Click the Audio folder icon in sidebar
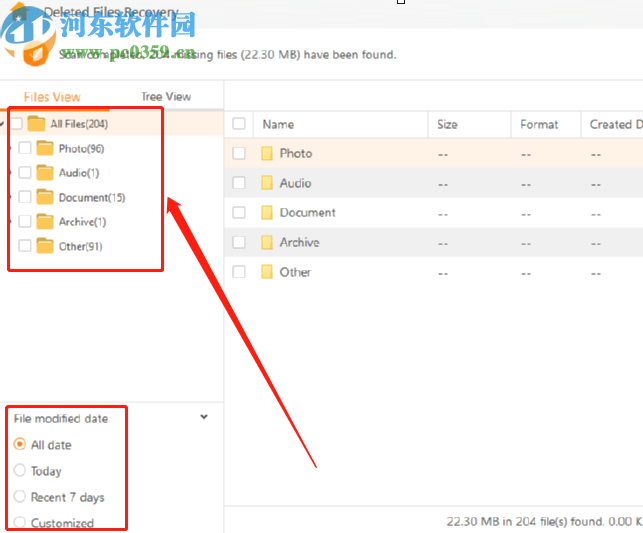 pyautogui.click(x=45, y=173)
